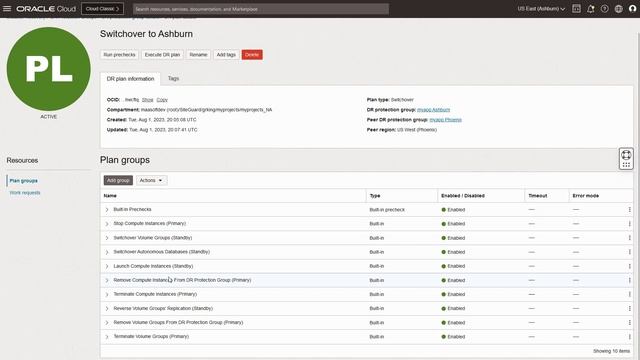Screen dimensions: 640x360
Task: Select Work requests in Resources
Action: tap(25, 193)
